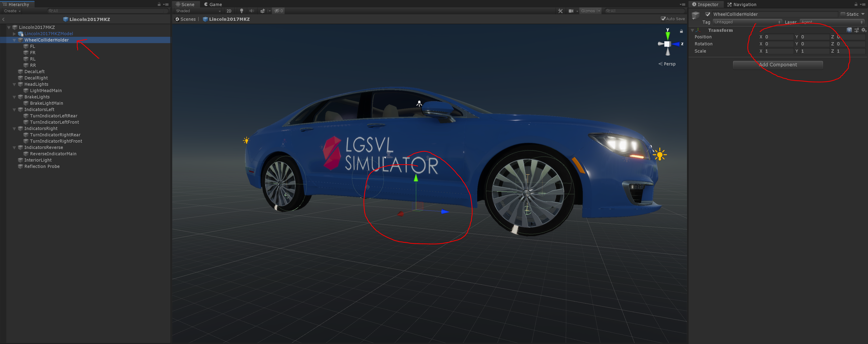The image size is (868, 344).
Task: Select the FL wheel object
Action: pos(32,46)
